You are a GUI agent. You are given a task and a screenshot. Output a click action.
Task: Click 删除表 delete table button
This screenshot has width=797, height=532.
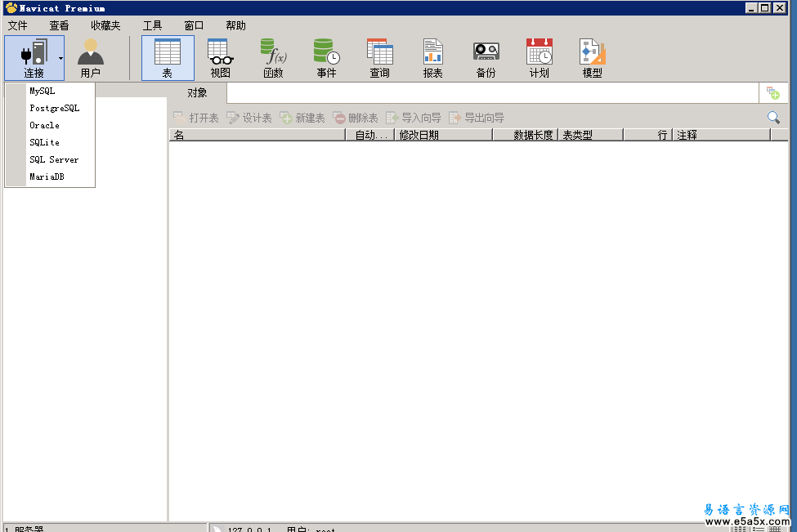coord(356,118)
